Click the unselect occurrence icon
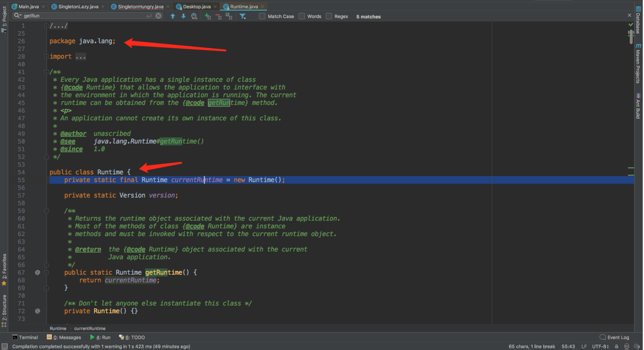 219,16
